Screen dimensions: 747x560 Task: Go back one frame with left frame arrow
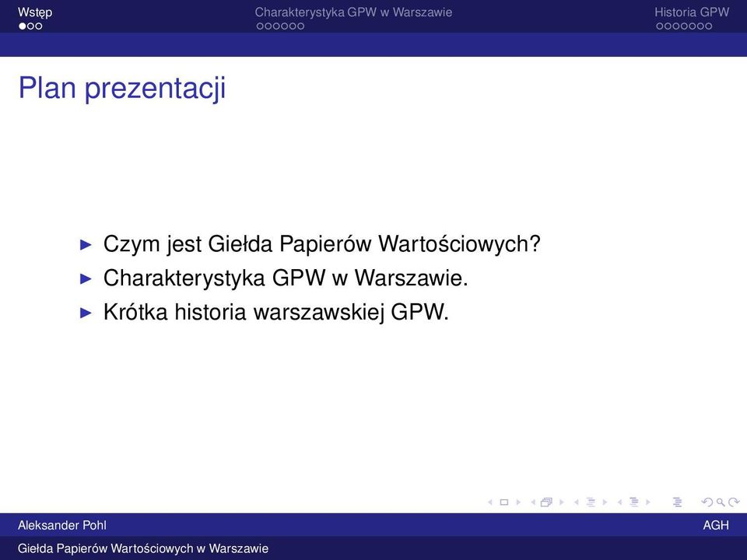533,502
